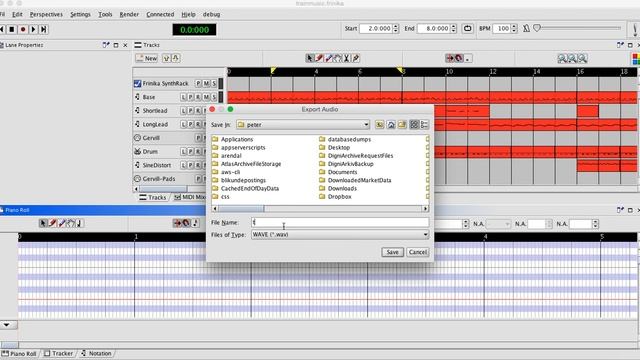Image resolution: width=640 pixels, height=360 pixels.
Task: Go to home folder in Export dialog
Action: [391, 124]
